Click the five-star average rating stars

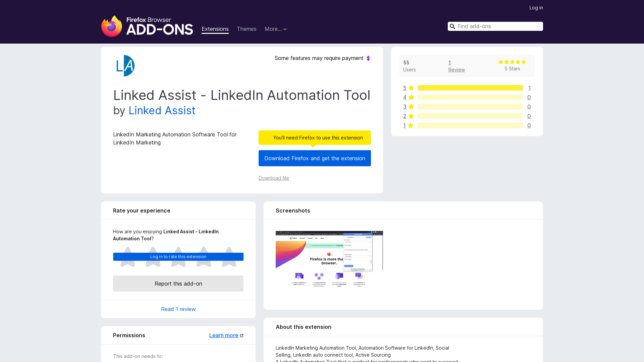(x=512, y=62)
